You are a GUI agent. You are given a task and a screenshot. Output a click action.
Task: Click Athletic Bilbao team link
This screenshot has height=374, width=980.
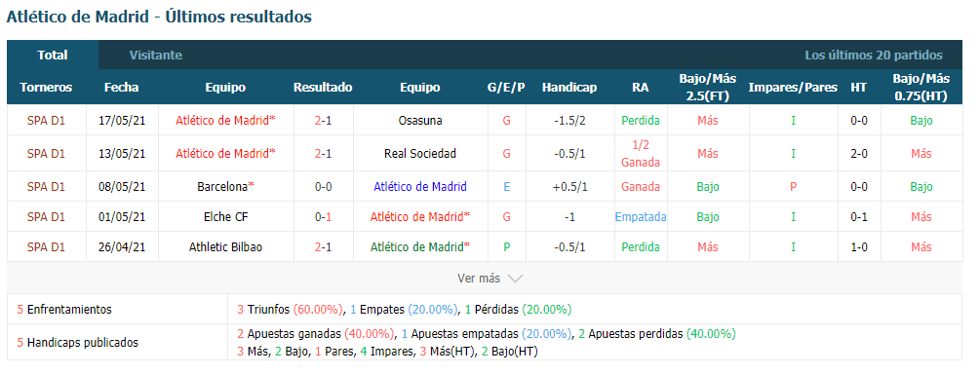coord(225,247)
